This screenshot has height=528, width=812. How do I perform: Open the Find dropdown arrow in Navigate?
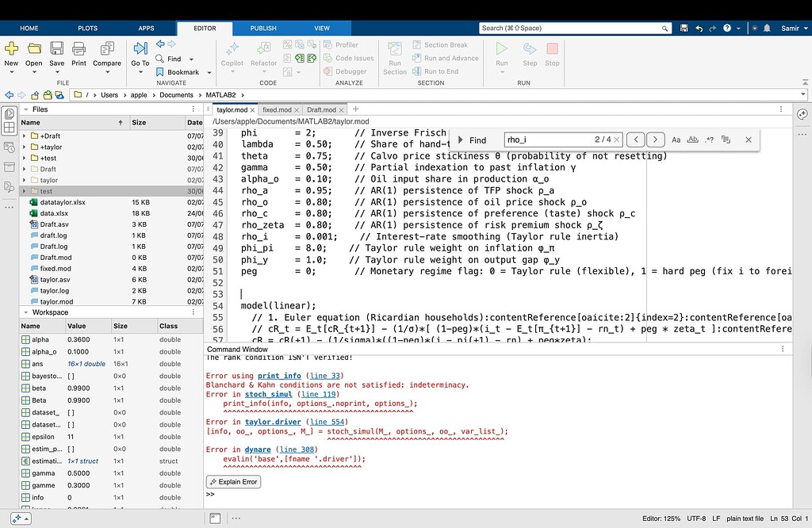pyautogui.click(x=191, y=59)
